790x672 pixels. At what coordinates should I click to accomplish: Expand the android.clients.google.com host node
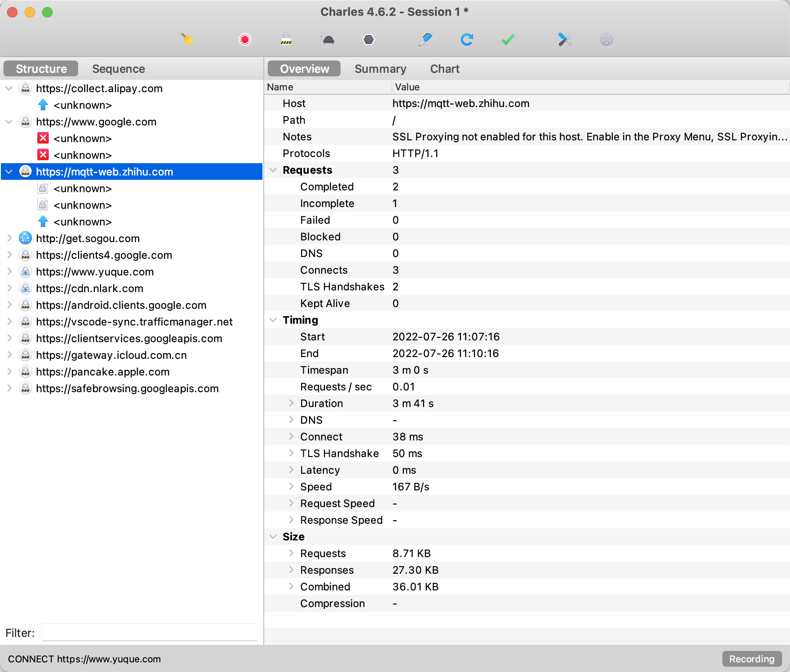point(9,305)
